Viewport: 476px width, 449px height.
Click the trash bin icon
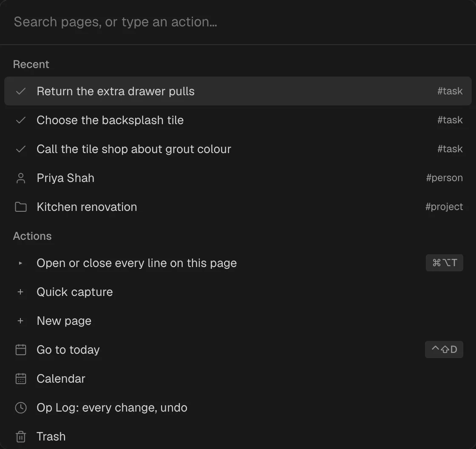click(x=21, y=437)
